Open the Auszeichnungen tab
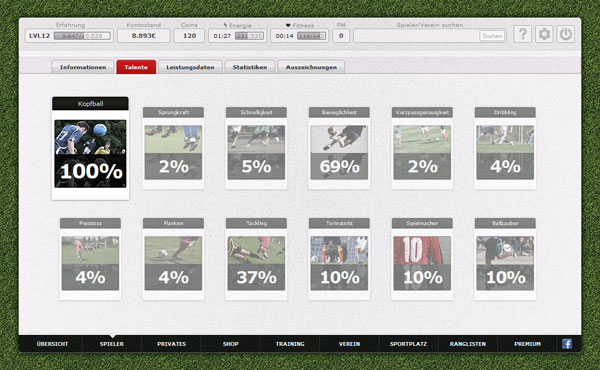Screen dimensions: 600x370 [x=311, y=67]
